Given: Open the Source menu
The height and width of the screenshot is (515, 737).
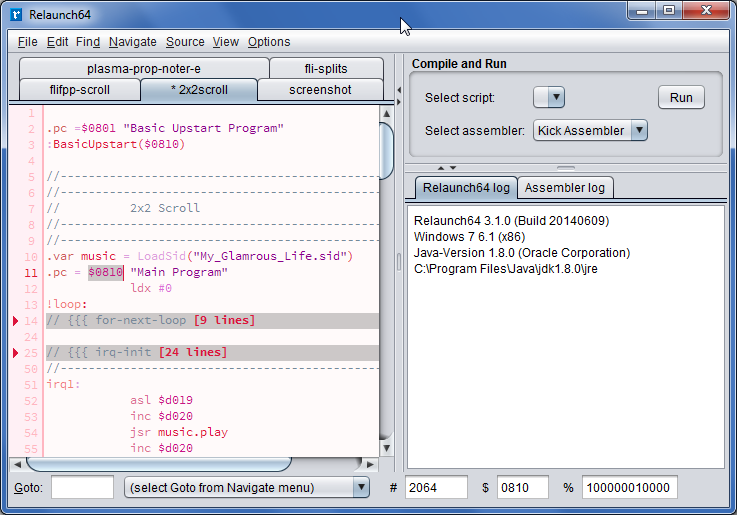Looking at the screenshot, I should (x=185, y=42).
